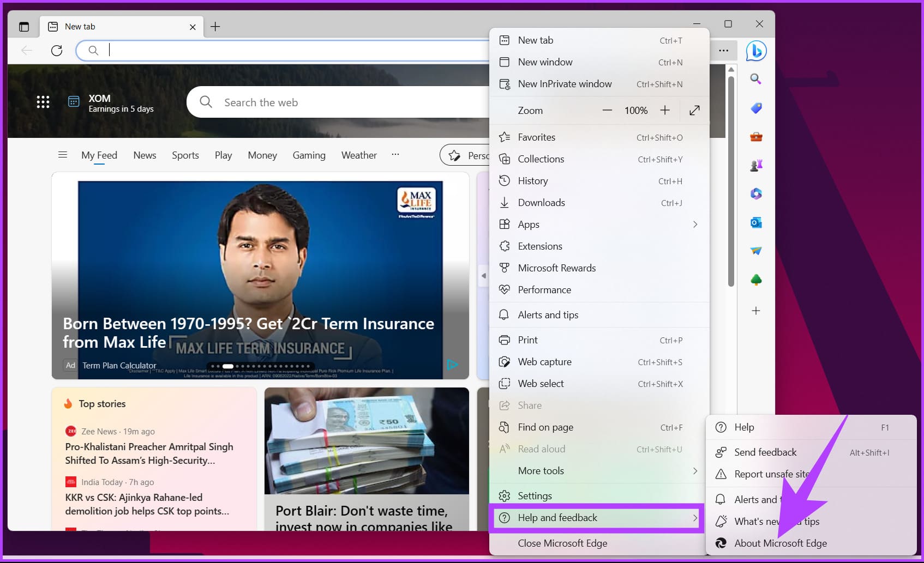Switch to the Weather feed tab

point(359,155)
